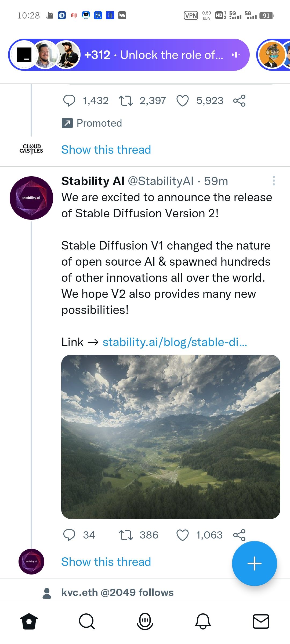Show this thread under the Cloud Castles tweet

pyautogui.click(x=106, y=150)
